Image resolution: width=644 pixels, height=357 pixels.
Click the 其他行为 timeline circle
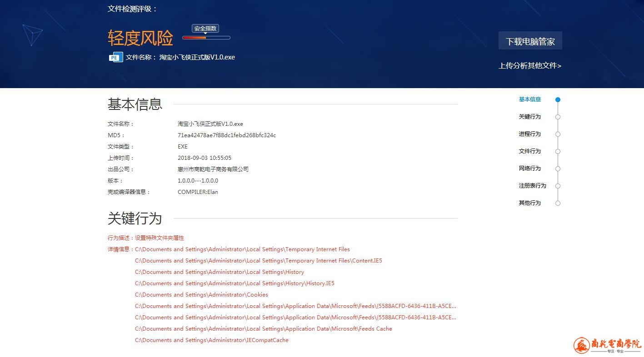[558, 203]
